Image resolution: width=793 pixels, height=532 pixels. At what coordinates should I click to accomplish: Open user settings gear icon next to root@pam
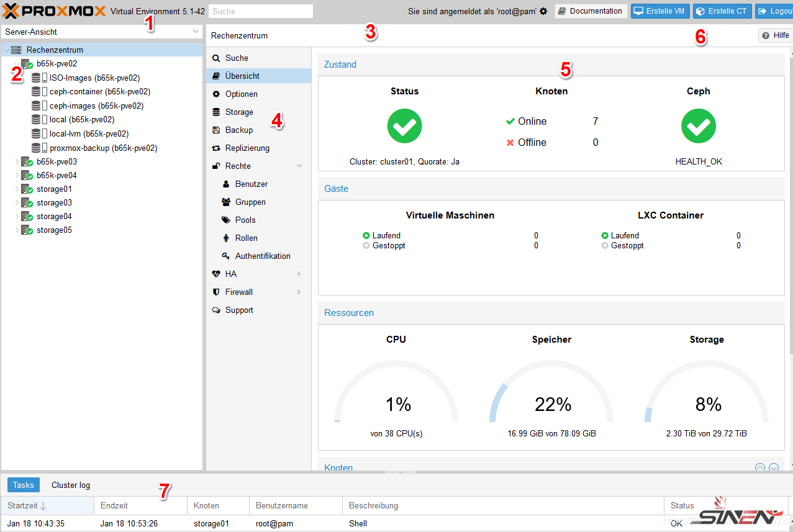[x=543, y=11]
